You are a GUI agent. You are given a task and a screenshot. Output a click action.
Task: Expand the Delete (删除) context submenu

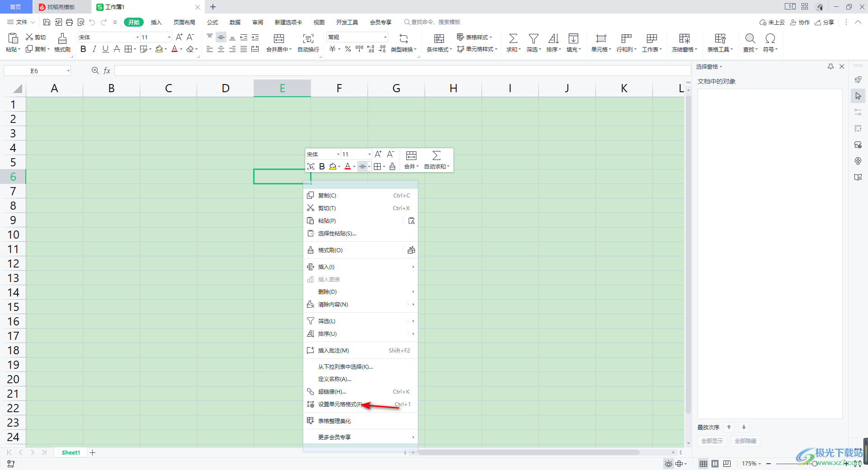pyautogui.click(x=360, y=292)
